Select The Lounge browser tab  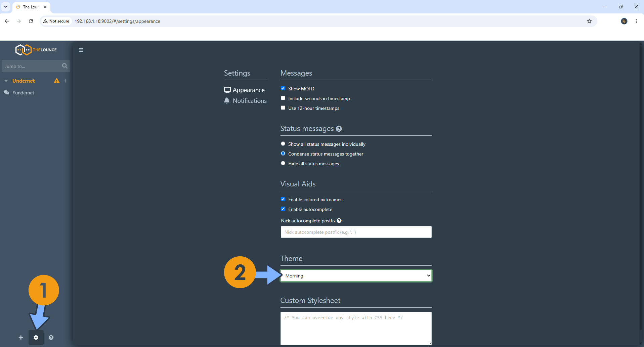click(x=31, y=7)
